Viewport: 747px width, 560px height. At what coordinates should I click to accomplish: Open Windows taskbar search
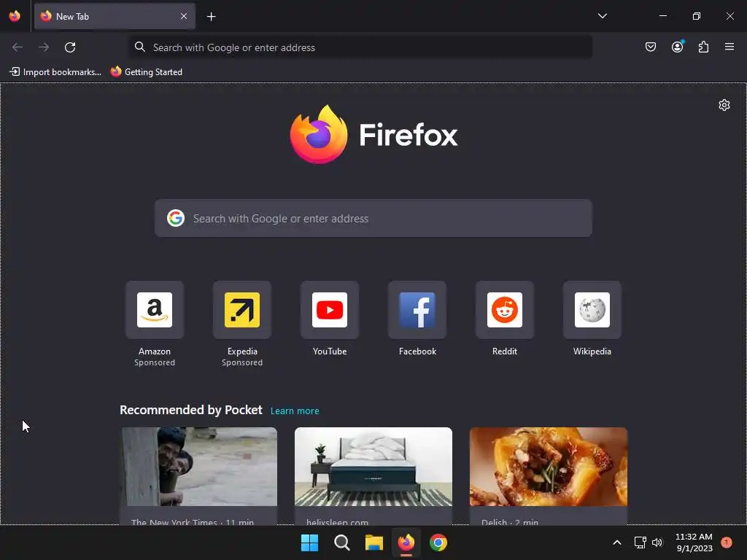click(341, 542)
